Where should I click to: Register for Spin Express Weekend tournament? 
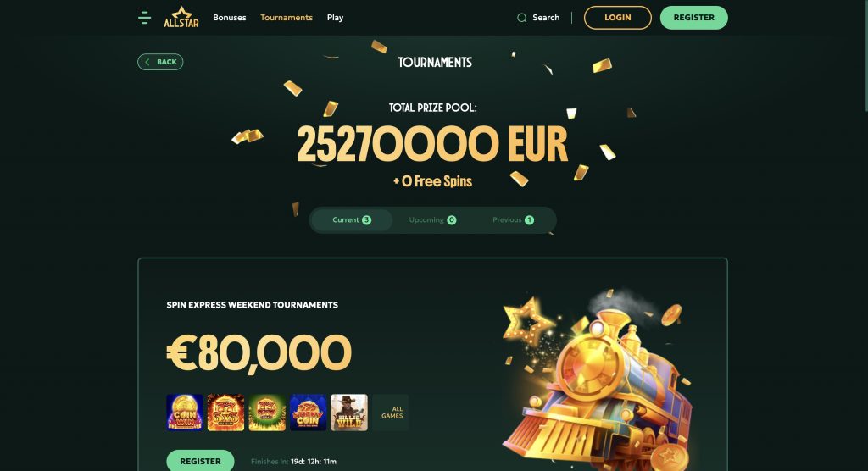pos(200,461)
